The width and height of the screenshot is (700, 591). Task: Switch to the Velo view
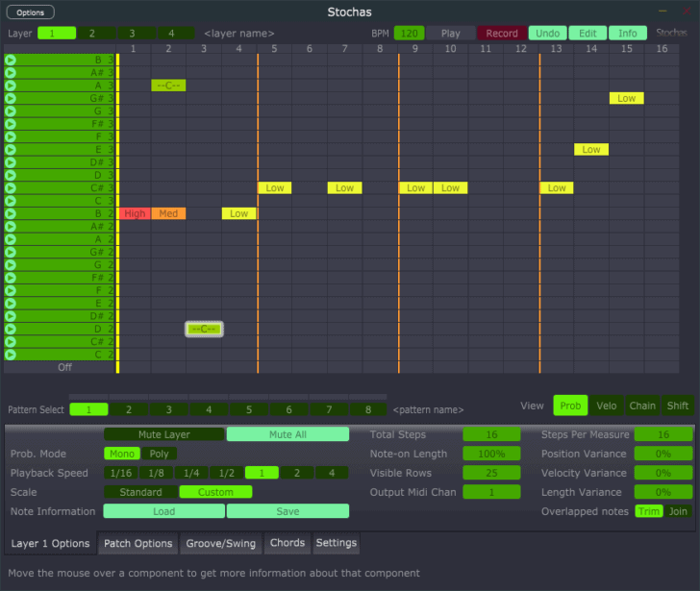(606, 406)
